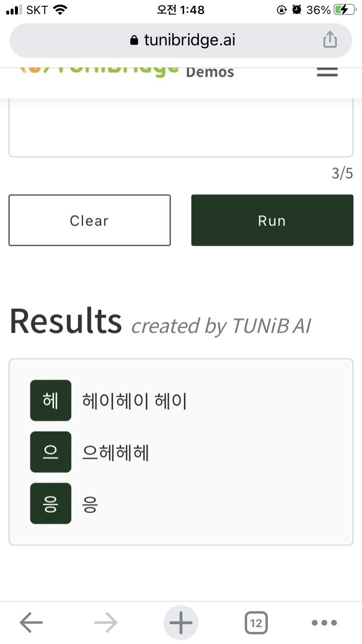Go back with the left arrow
362x644 pixels.
point(31,623)
